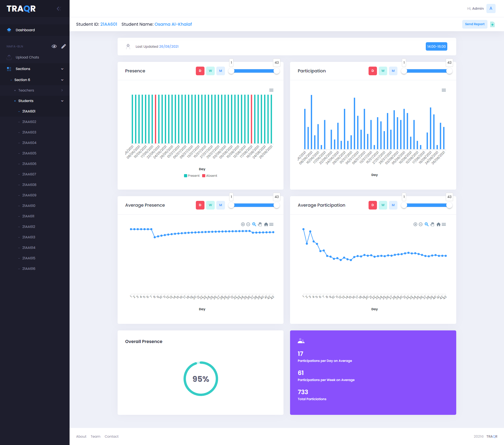Zoom out on Average Participation chart

[421, 224]
